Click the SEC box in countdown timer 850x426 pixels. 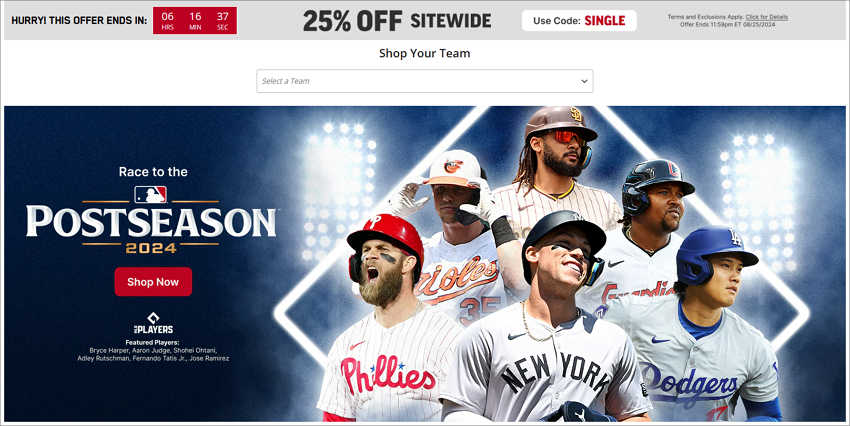(x=222, y=21)
